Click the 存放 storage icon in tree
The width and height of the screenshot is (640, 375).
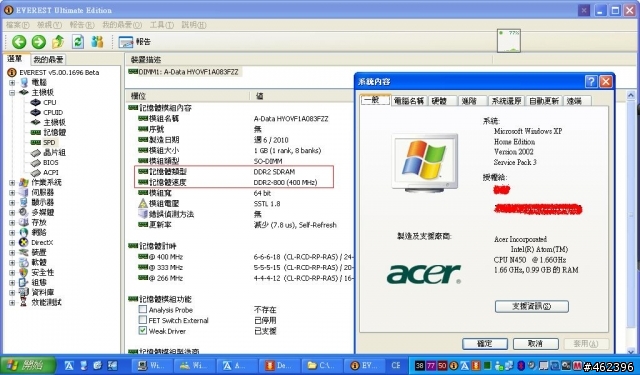[x=24, y=222]
